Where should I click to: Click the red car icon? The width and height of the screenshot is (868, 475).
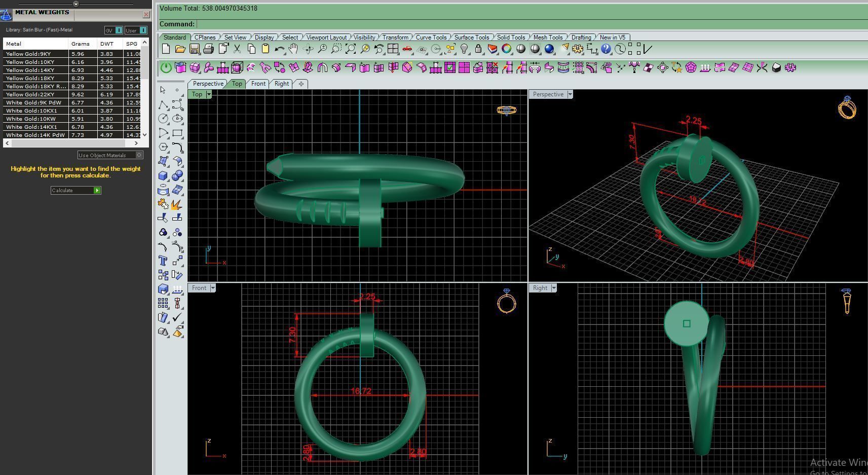tap(407, 49)
